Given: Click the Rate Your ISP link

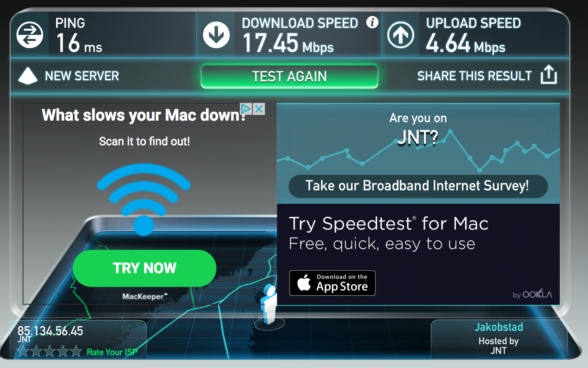Looking at the screenshot, I should (112, 352).
